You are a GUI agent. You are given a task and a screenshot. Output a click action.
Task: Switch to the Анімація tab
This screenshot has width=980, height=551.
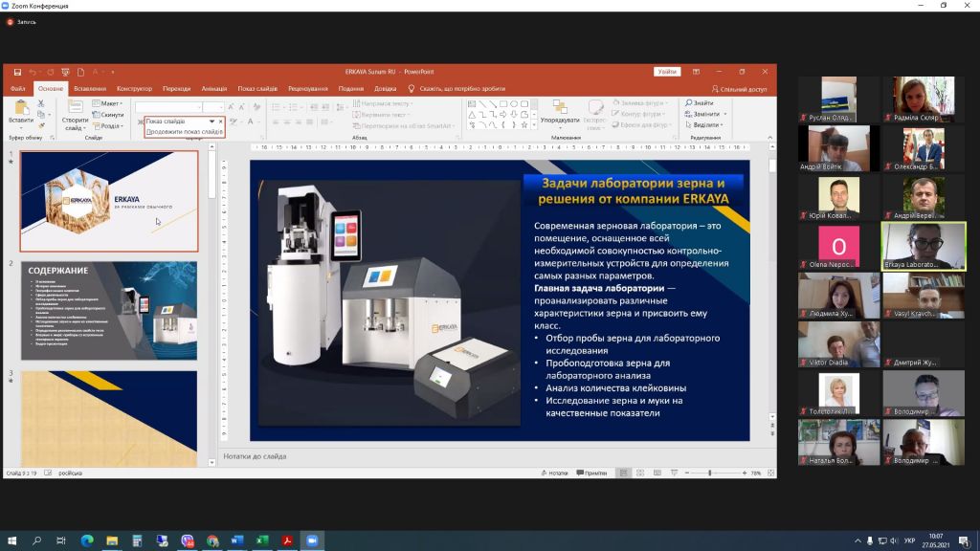214,89
